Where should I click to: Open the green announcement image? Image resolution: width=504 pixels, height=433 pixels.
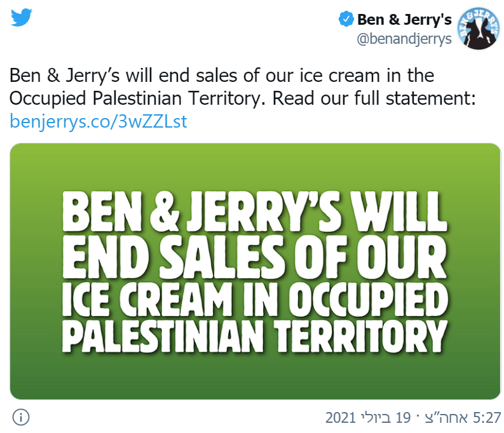tap(255, 271)
